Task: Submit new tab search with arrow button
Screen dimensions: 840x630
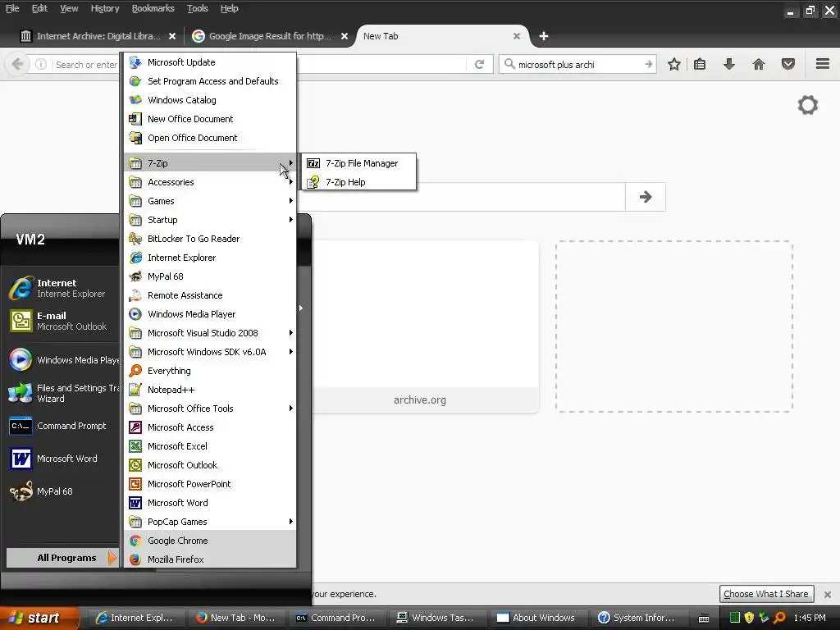Action: click(x=646, y=197)
